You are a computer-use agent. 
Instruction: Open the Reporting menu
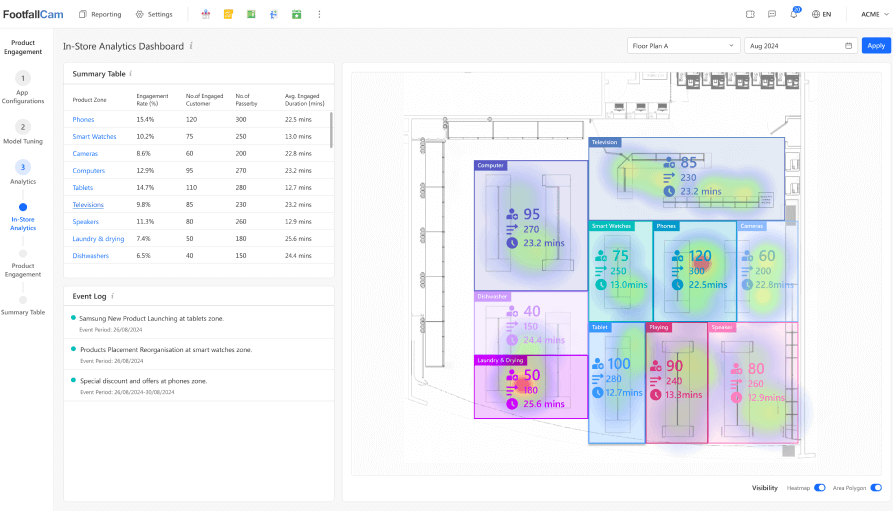click(x=100, y=14)
